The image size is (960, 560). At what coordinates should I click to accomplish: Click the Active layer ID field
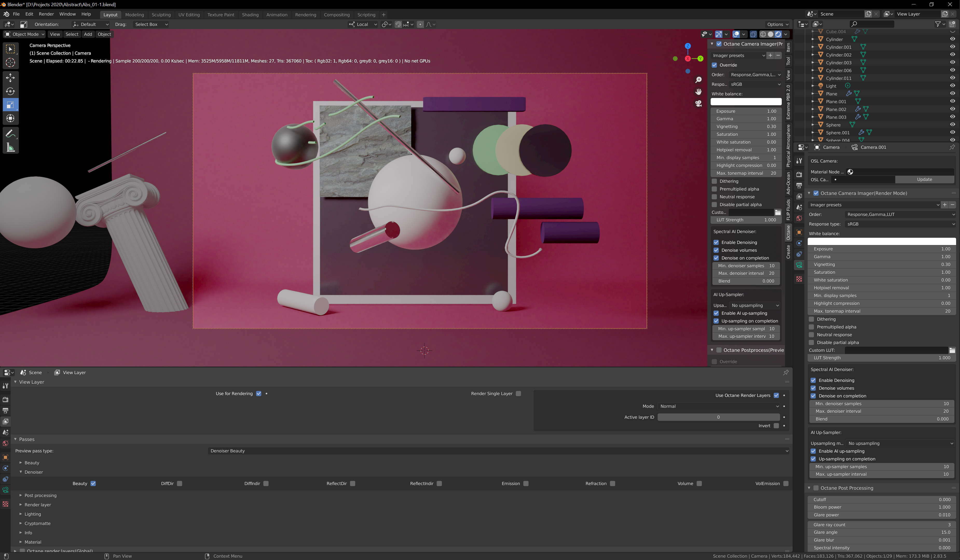click(x=718, y=417)
